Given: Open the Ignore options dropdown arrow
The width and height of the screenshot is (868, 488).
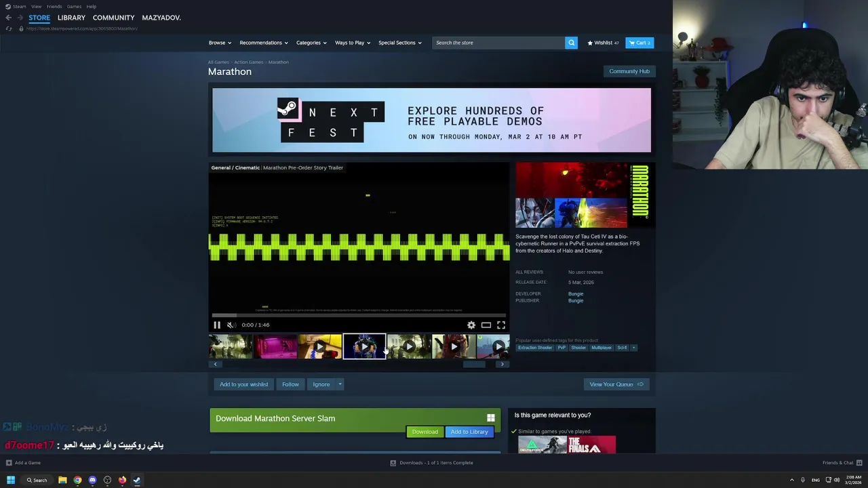Looking at the screenshot, I should [340, 384].
